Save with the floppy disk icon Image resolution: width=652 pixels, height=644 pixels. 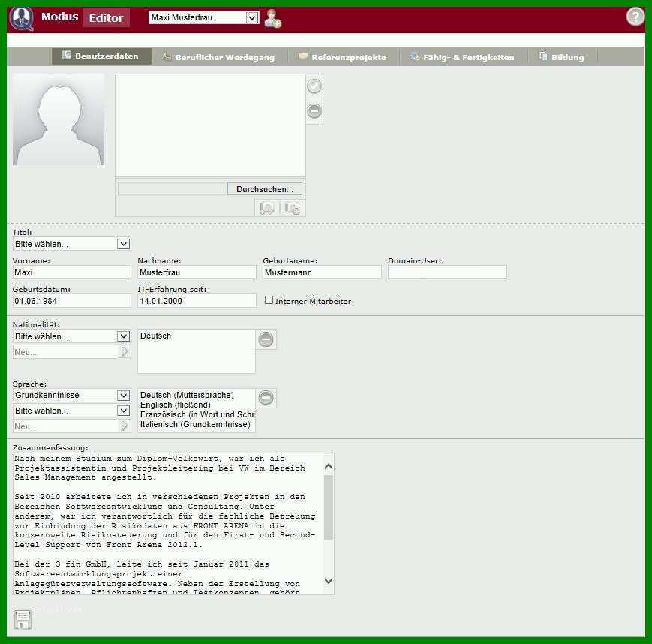coord(23,619)
